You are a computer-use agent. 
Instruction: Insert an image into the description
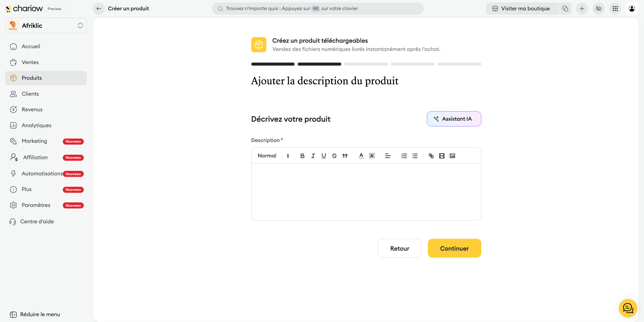coord(452,156)
